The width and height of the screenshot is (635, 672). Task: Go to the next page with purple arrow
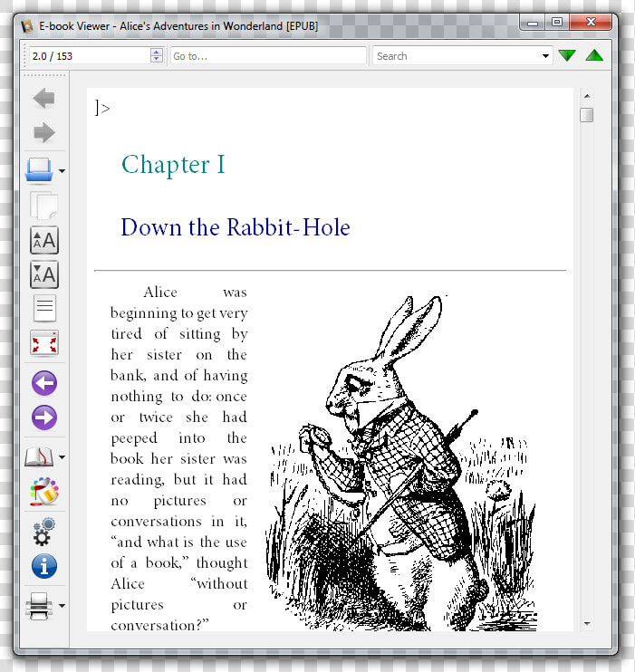(x=44, y=417)
